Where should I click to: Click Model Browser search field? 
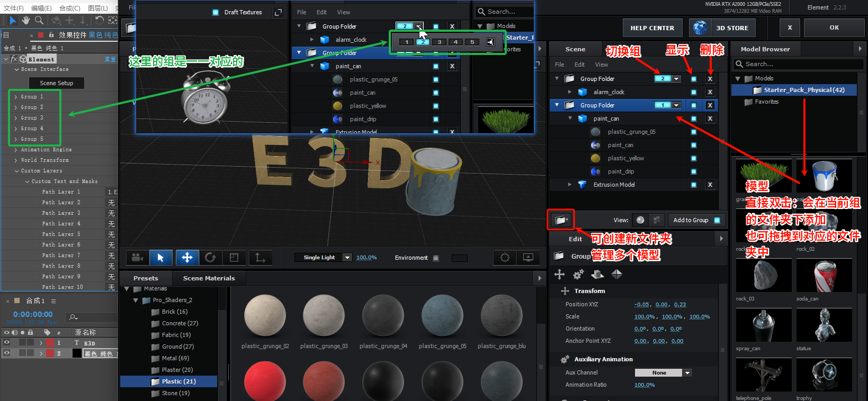pos(799,64)
